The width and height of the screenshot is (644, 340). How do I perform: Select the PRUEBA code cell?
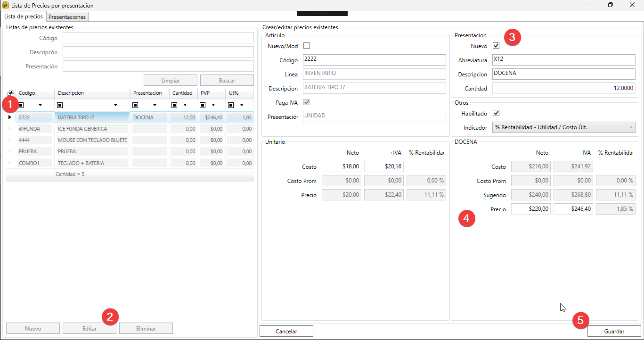(35, 151)
